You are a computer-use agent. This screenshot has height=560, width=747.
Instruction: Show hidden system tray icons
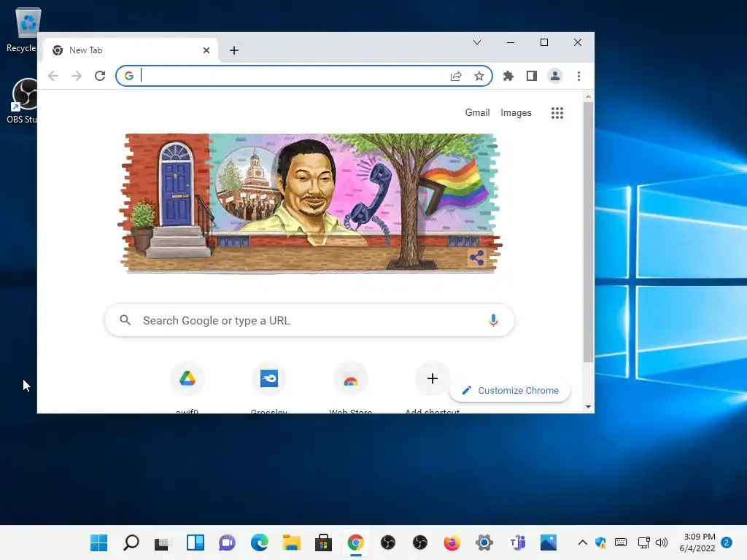point(582,542)
